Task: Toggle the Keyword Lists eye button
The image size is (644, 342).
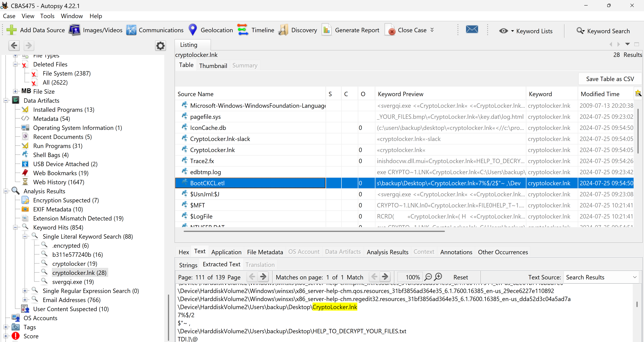Action: click(x=503, y=31)
